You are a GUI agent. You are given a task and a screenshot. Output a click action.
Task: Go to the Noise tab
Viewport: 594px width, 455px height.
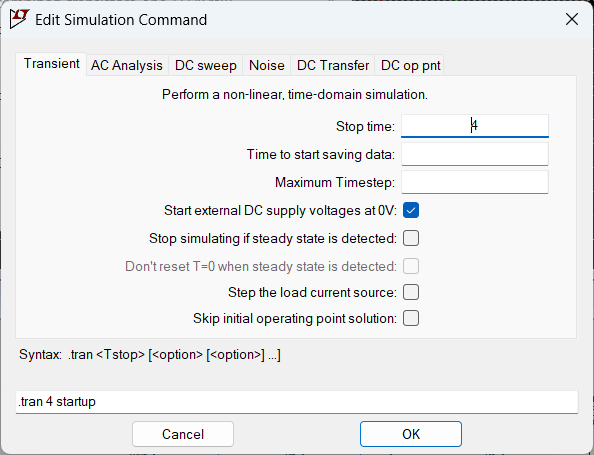(x=267, y=65)
